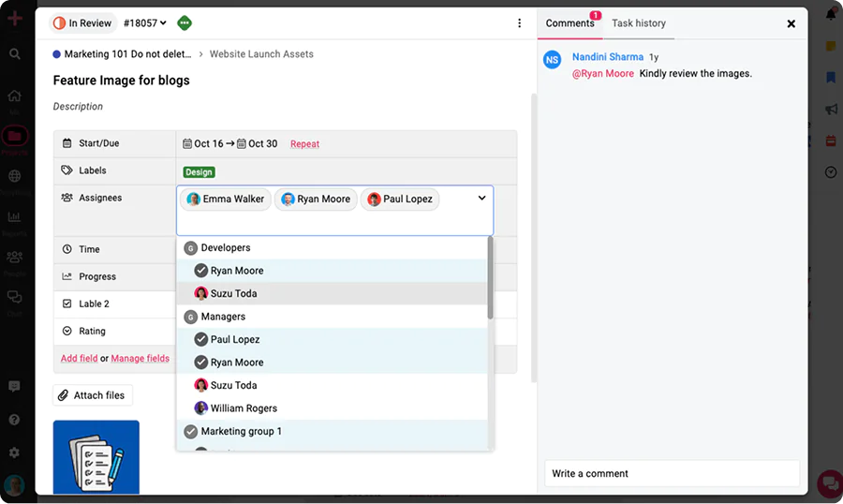Viewport: 843px width, 504px height.
Task: Click the Attach files button
Action: point(93,395)
